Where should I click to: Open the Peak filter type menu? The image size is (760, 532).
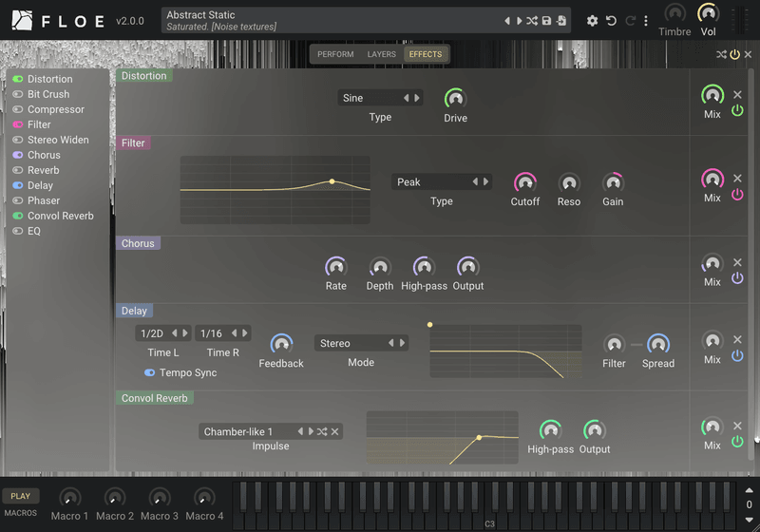click(442, 182)
